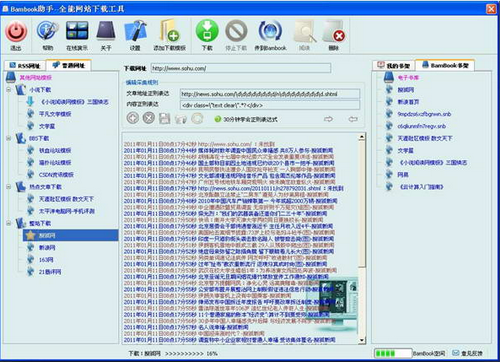Select c6qkunnfn7regv.snb in the bookshelf
The height and width of the screenshot is (362, 500).
[x=422, y=126]
